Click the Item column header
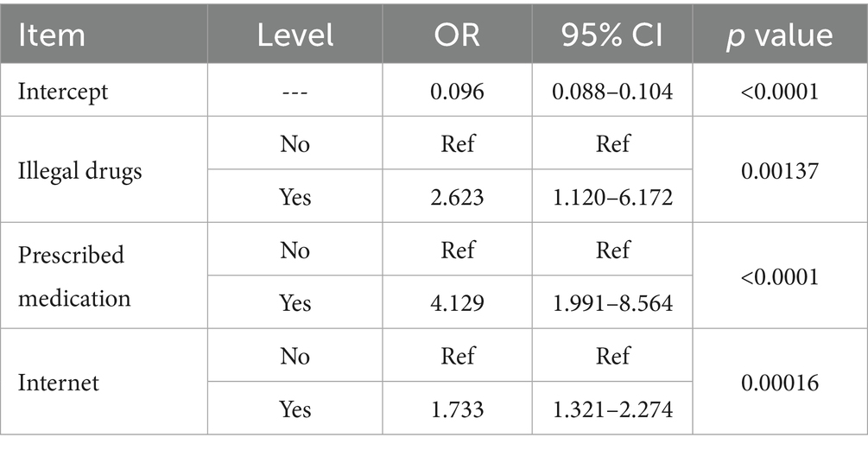The width and height of the screenshot is (868, 450). click(52, 35)
